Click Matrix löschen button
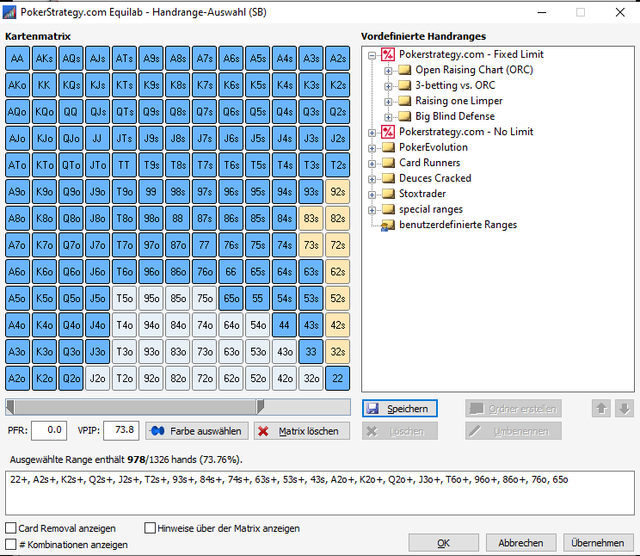This screenshot has width=640, height=556. pyautogui.click(x=302, y=431)
